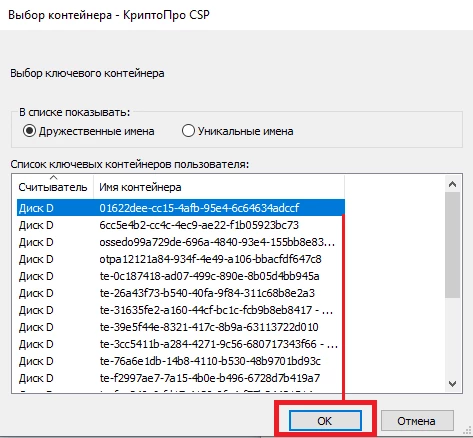Select container starting with te-3cc5411b-a284
473x438 pixels.
click(x=181, y=344)
